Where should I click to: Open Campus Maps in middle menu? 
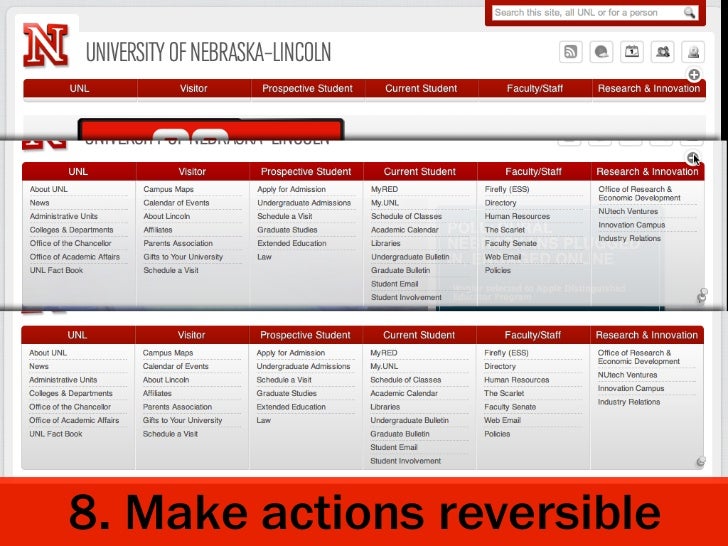point(169,189)
